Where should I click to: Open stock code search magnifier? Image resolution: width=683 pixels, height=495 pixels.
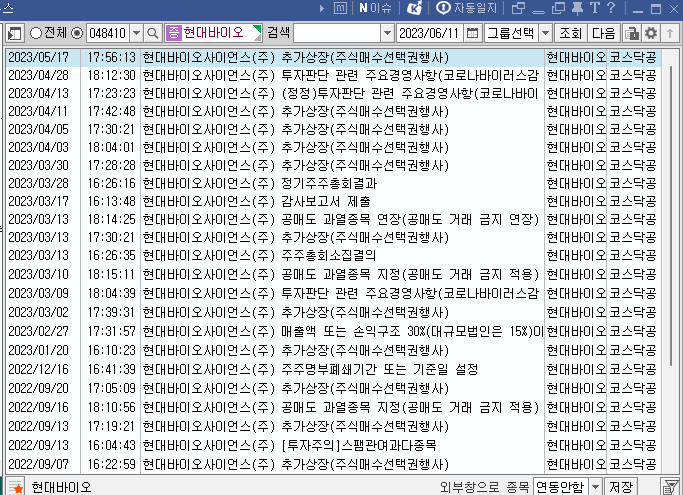pos(152,33)
